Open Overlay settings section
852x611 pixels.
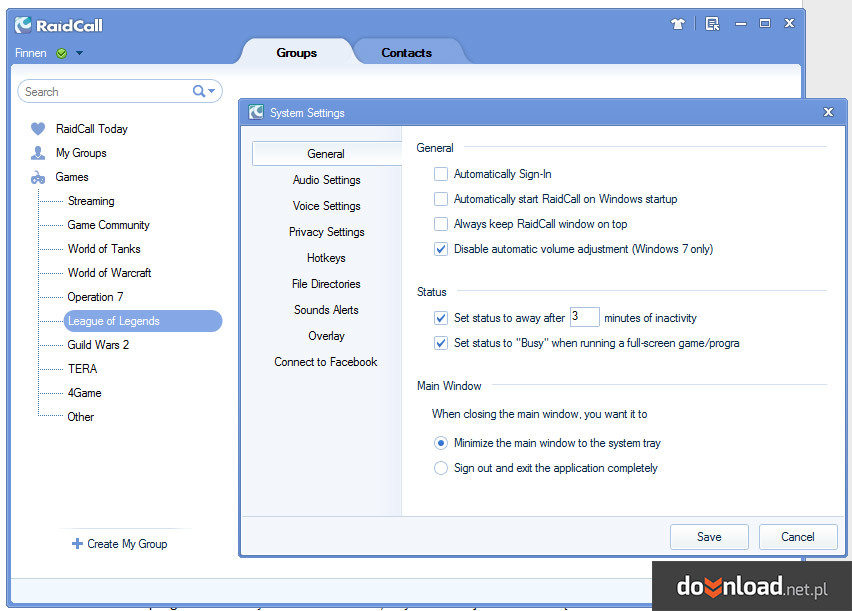click(x=327, y=336)
